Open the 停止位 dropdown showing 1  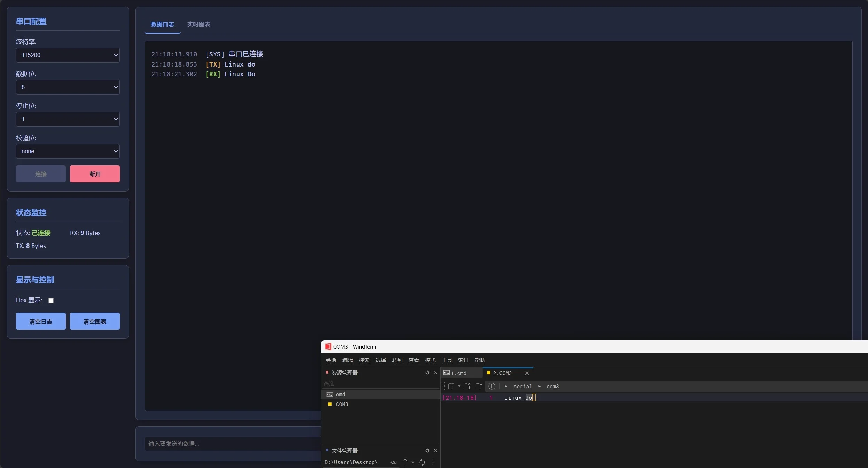coord(68,119)
